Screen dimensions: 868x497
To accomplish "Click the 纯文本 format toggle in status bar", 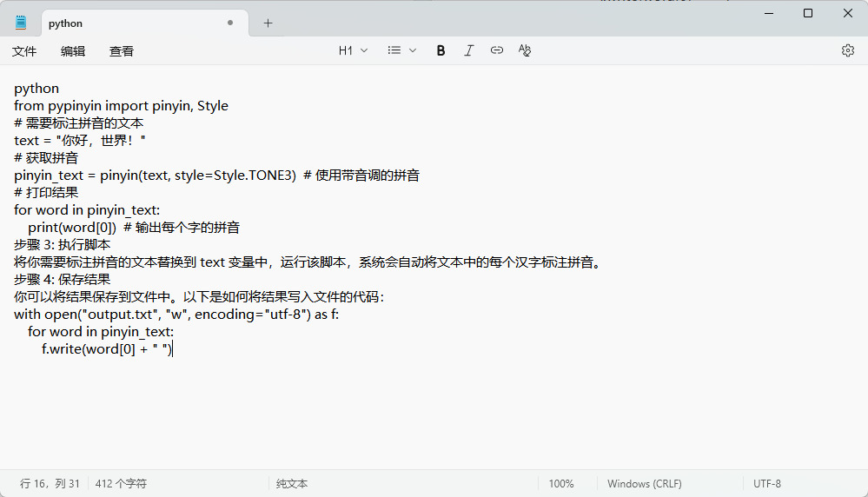I will [x=292, y=484].
